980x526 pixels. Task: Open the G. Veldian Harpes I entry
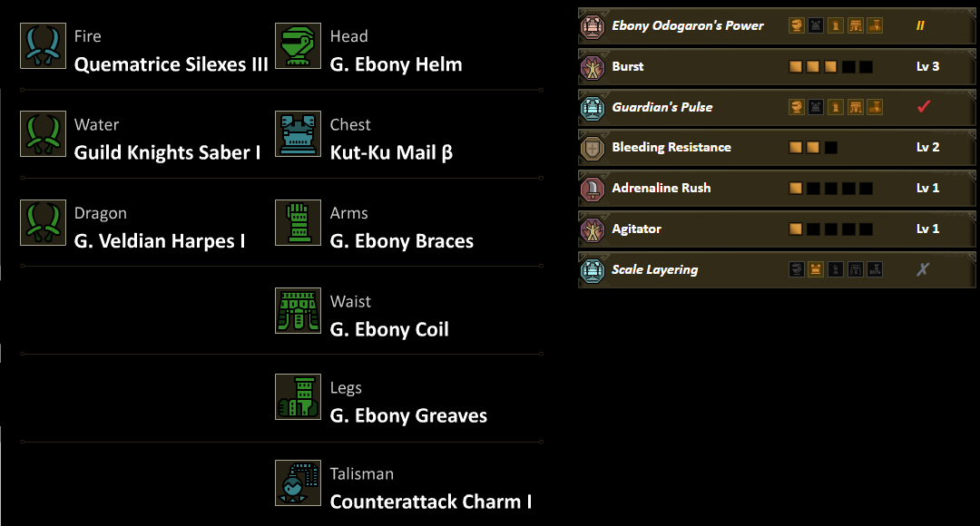click(160, 241)
